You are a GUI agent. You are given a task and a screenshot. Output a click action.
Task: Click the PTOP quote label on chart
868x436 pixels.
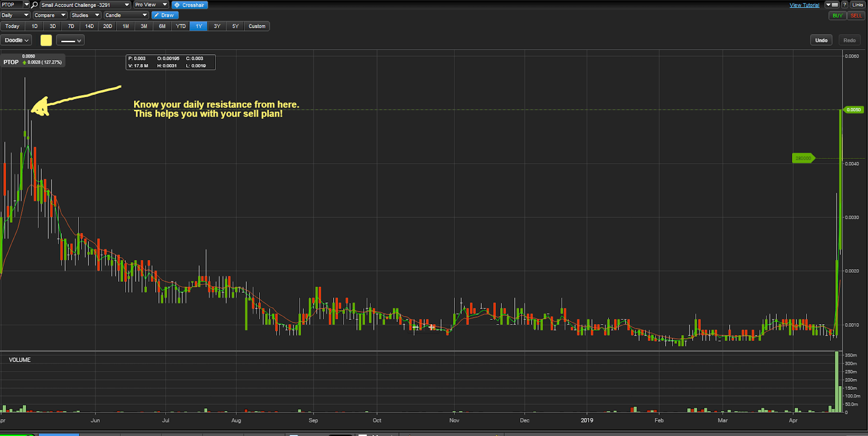click(33, 60)
